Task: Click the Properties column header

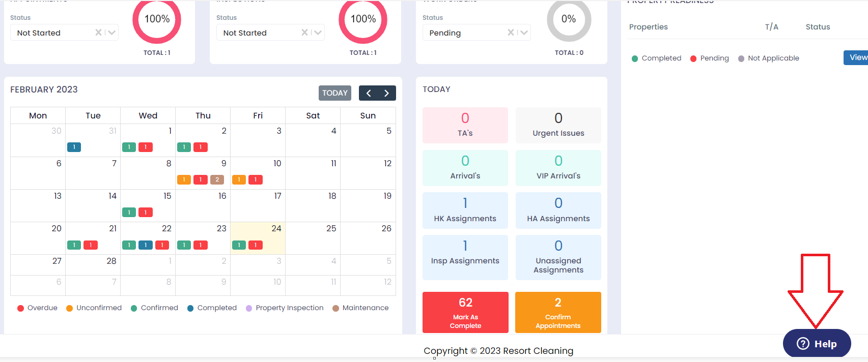Action: click(x=648, y=27)
